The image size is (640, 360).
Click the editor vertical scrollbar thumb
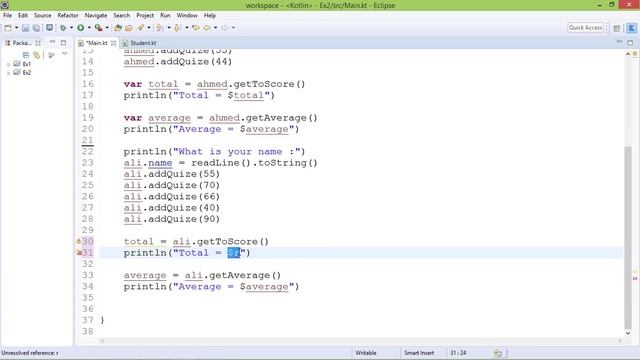pyautogui.click(x=628, y=237)
